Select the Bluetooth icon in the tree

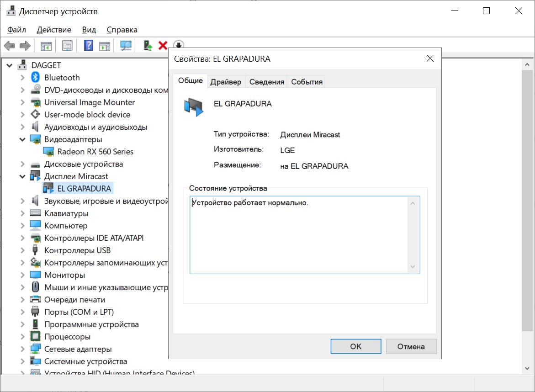click(x=36, y=78)
